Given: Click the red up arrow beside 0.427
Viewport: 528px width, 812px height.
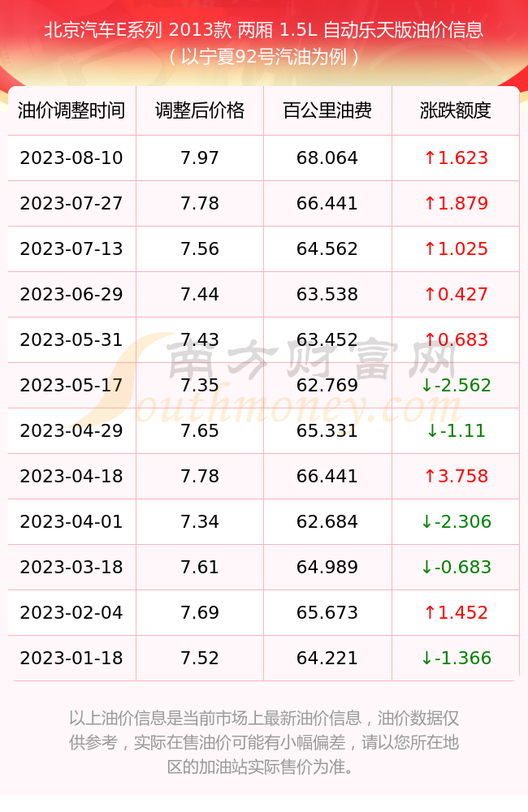Looking at the screenshot, I should [x=430, y=294].
